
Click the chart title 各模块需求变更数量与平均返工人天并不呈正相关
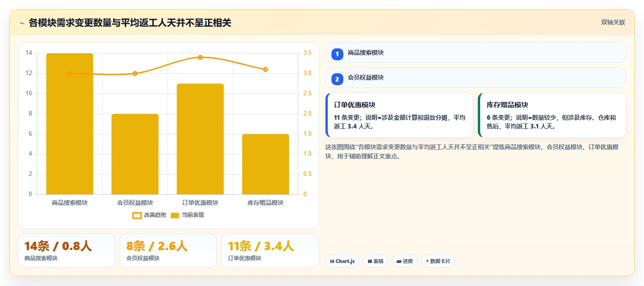130,23
